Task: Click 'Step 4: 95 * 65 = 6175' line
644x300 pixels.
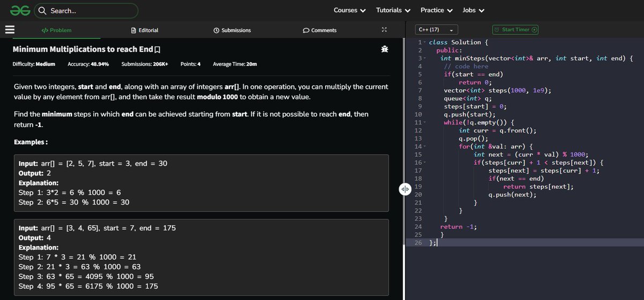Action: [88, 286]
